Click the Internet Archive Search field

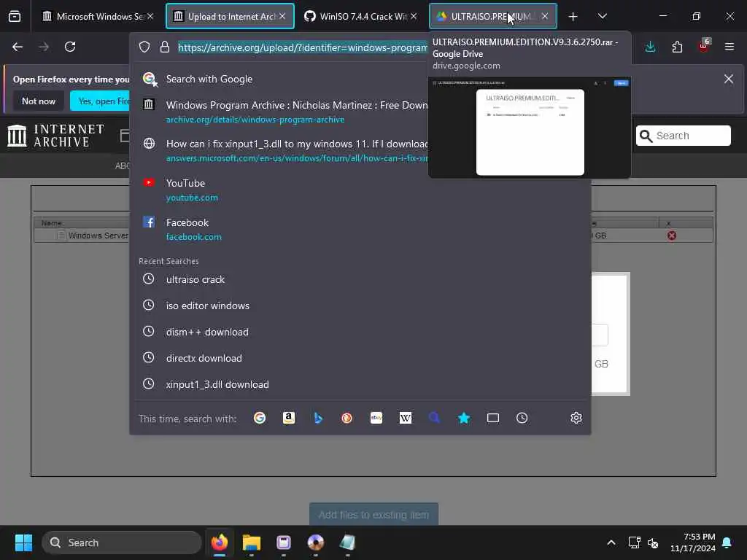[x=683, y=136]
